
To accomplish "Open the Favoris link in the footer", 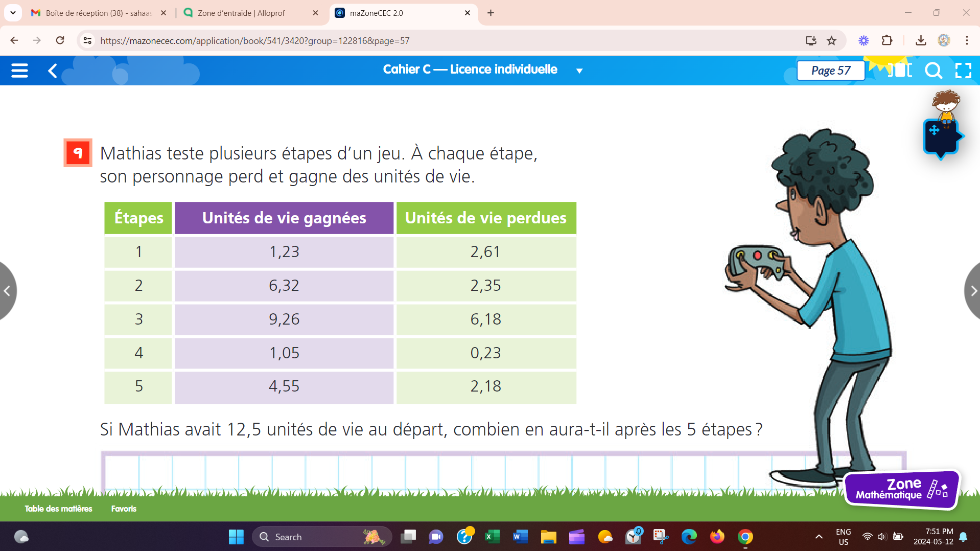I will [124, 509].
